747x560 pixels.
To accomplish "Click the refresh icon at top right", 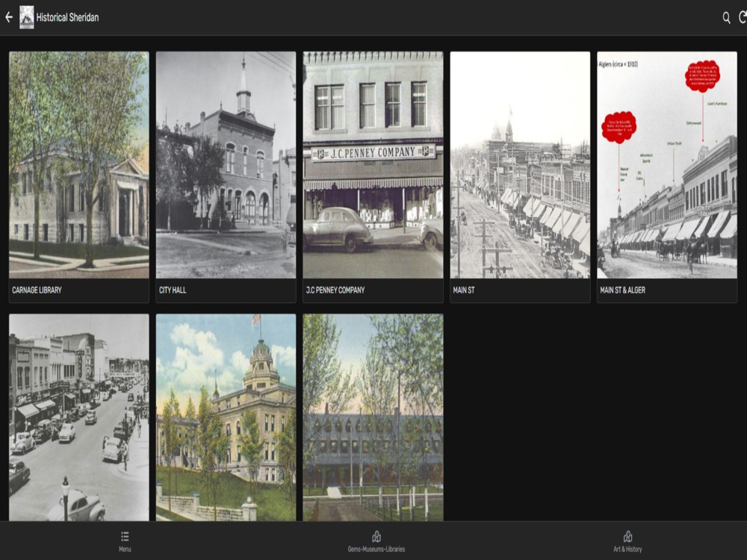I will pyautogui.click(x=743, y=17).
